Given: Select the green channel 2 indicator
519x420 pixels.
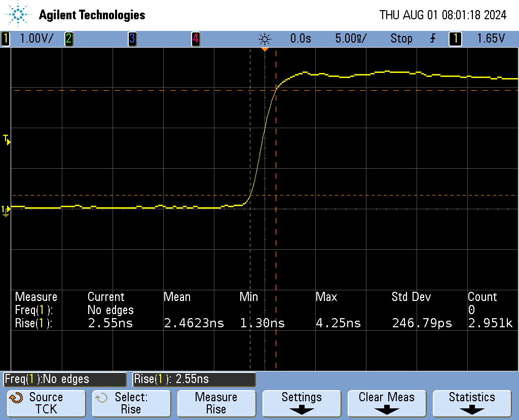Looking at the screenshot, I should [x=68, y=39].
